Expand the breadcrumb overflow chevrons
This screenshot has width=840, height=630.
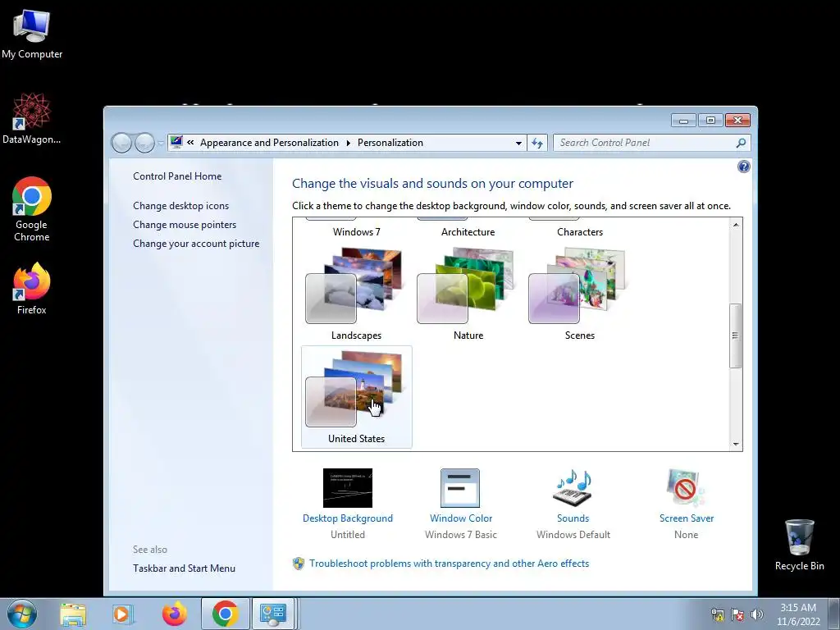[190, 143]
